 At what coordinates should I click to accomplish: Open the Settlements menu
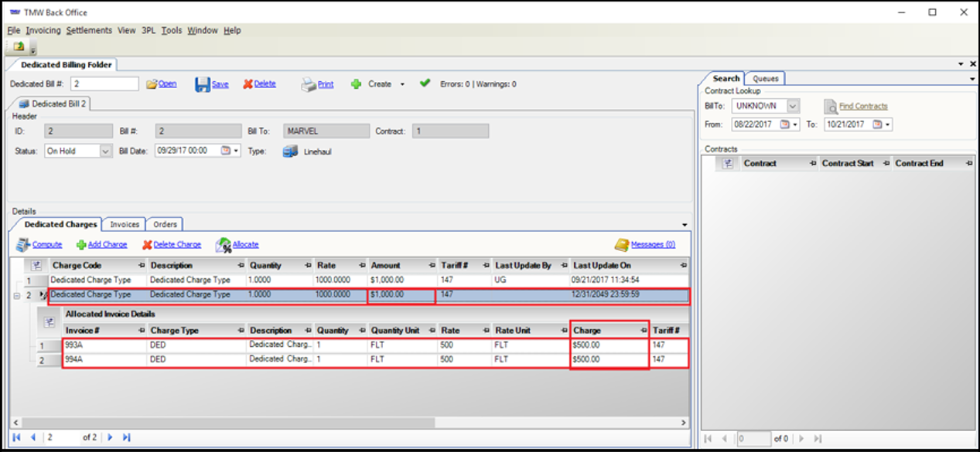coord(89,31)
